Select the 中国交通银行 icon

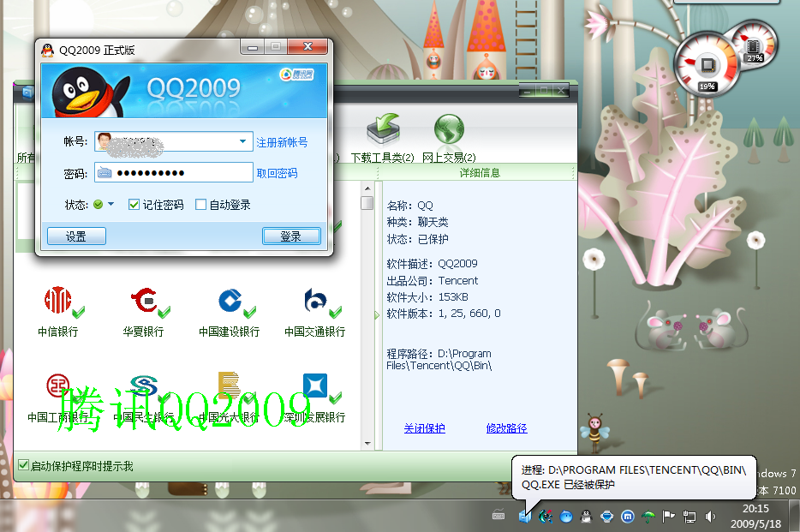[315, 300]
